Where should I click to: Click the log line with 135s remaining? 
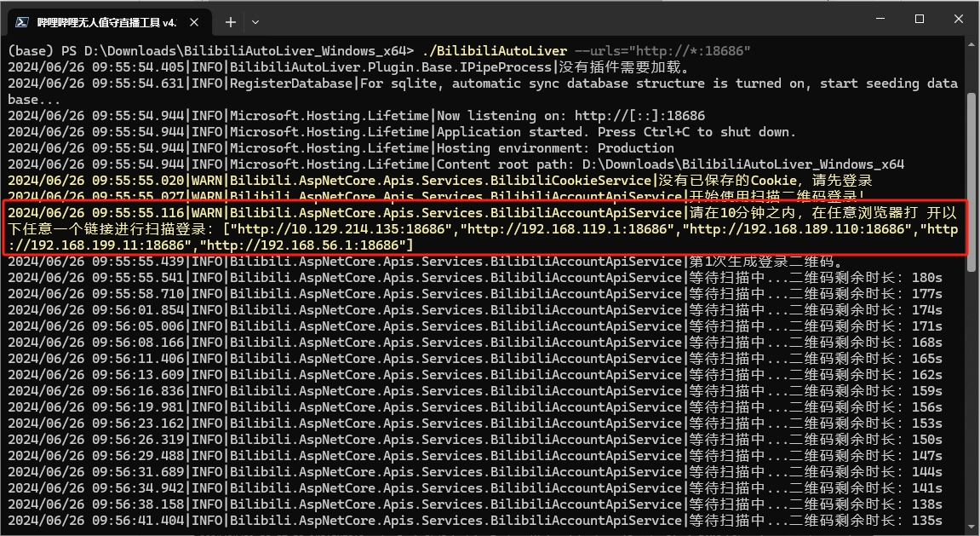(x=475, y=521)
